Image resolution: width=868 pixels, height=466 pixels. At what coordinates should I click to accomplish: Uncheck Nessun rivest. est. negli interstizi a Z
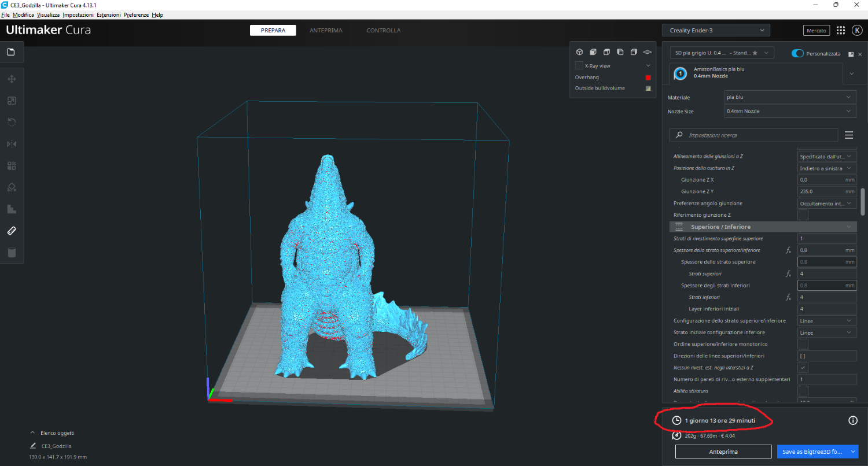803,368
